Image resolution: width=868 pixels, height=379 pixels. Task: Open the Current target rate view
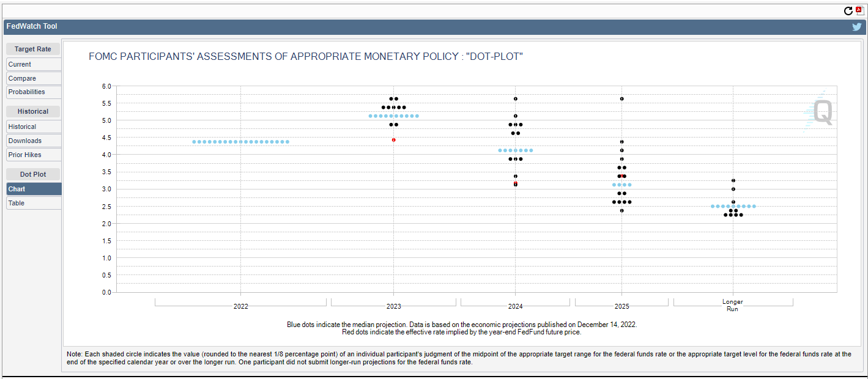click(x=34, y=64)
